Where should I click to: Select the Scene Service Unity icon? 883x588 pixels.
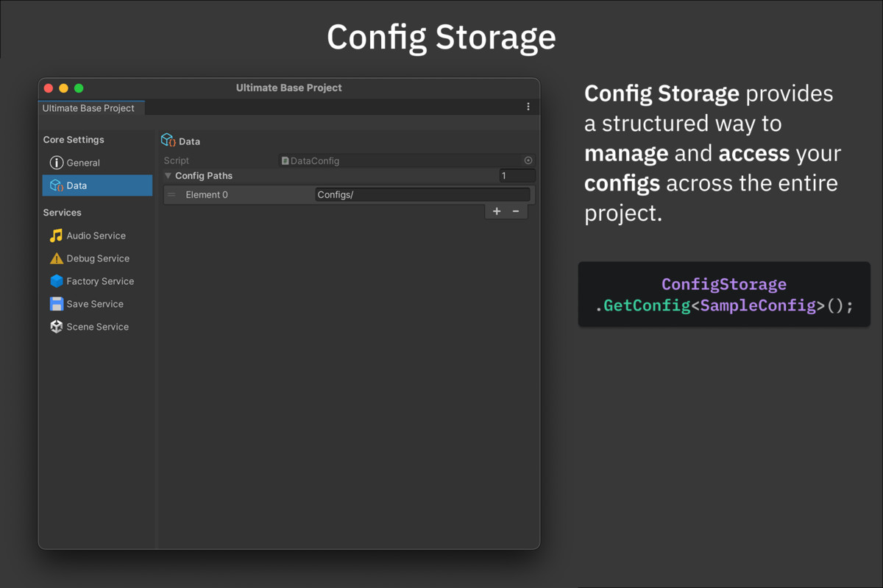(56, 327)
